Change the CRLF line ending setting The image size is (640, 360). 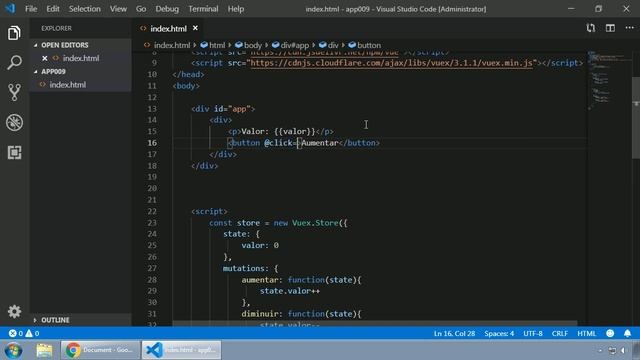560,333
